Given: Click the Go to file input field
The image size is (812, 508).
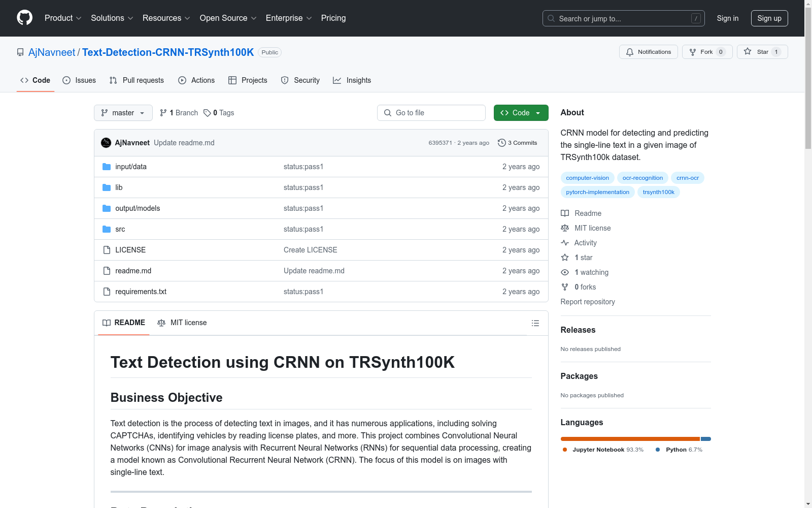Looking at the screenshot, I should click(431, 113).
